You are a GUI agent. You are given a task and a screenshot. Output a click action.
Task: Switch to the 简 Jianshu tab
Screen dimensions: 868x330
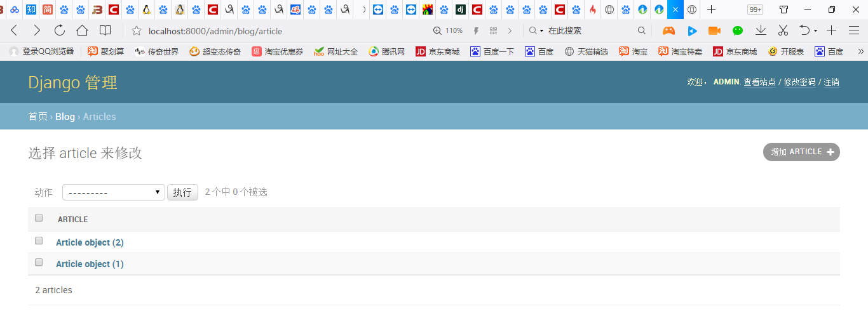(x=47, y=10)
